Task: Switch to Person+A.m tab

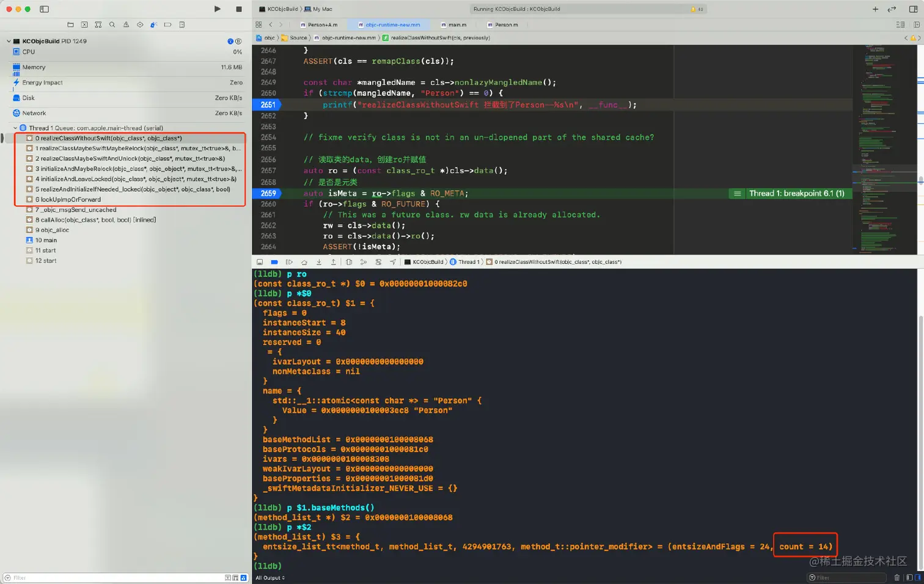Action: point(319,25)
